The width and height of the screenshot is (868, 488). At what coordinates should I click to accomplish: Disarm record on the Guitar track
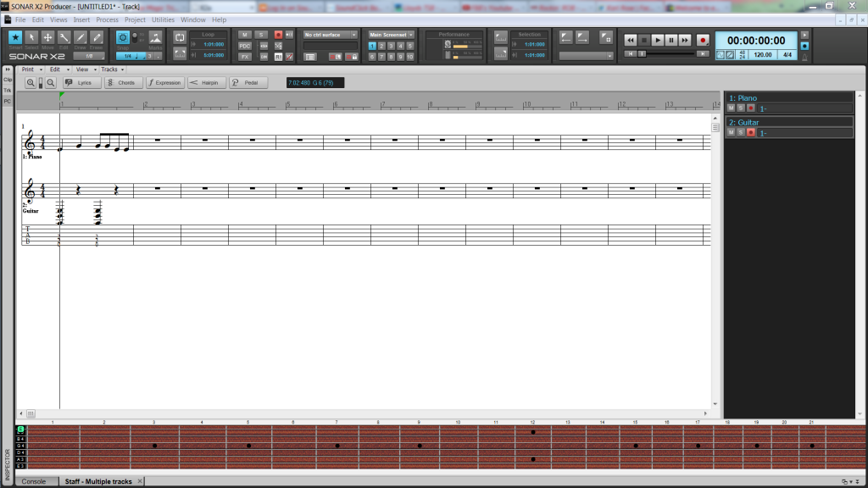(x=751, y=133)
